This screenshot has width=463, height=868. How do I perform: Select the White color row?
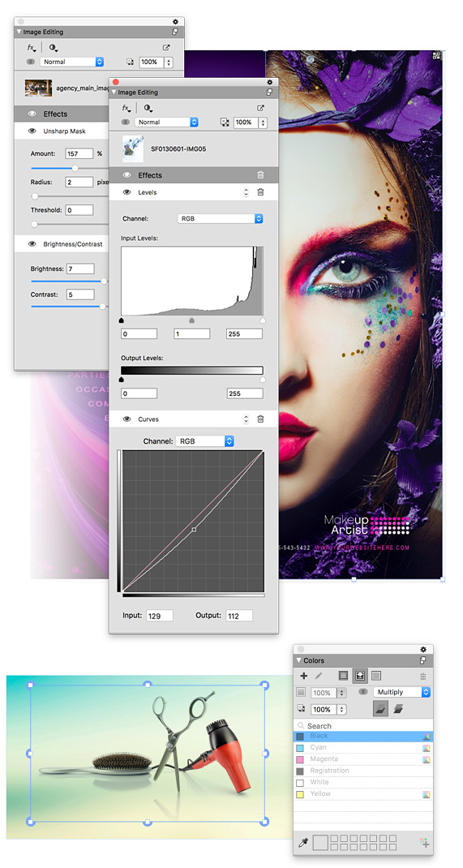pos(363,782)
